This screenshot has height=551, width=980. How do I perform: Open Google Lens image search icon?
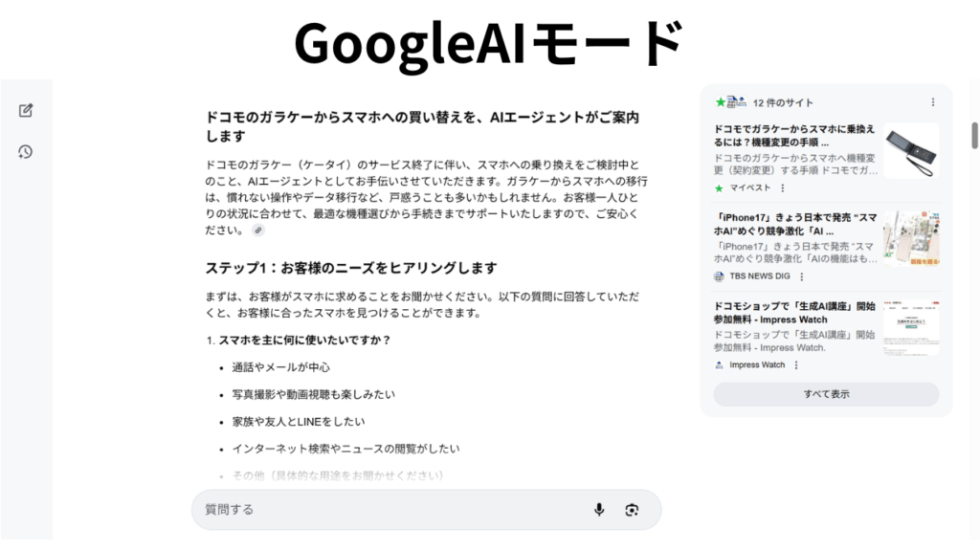(632, 510)
